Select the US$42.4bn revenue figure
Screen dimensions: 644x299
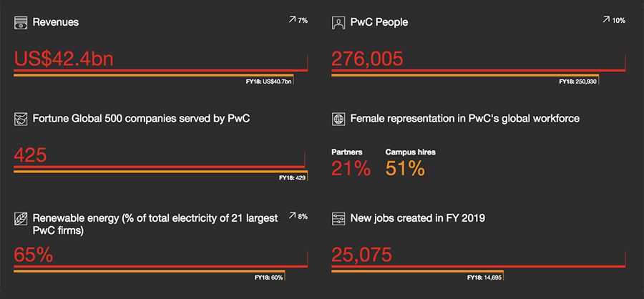click(64, 59)
